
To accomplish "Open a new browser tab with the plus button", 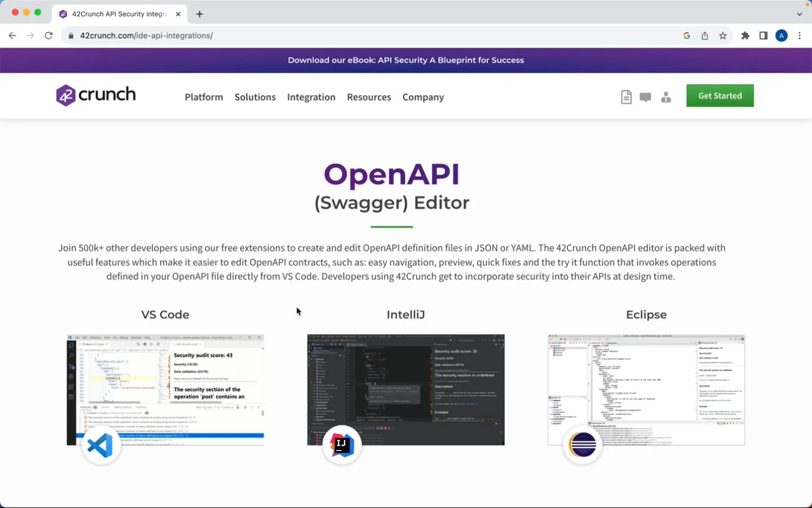I will [200, 14].
